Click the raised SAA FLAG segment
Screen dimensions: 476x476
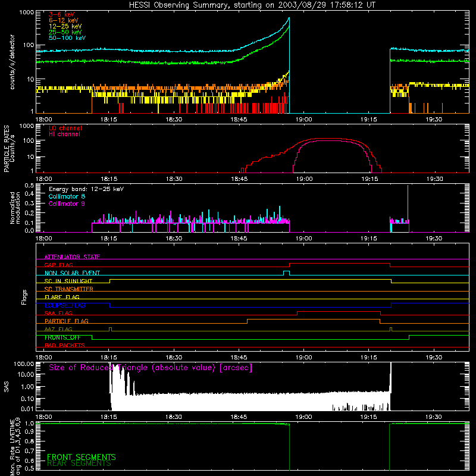coord(339,311)
